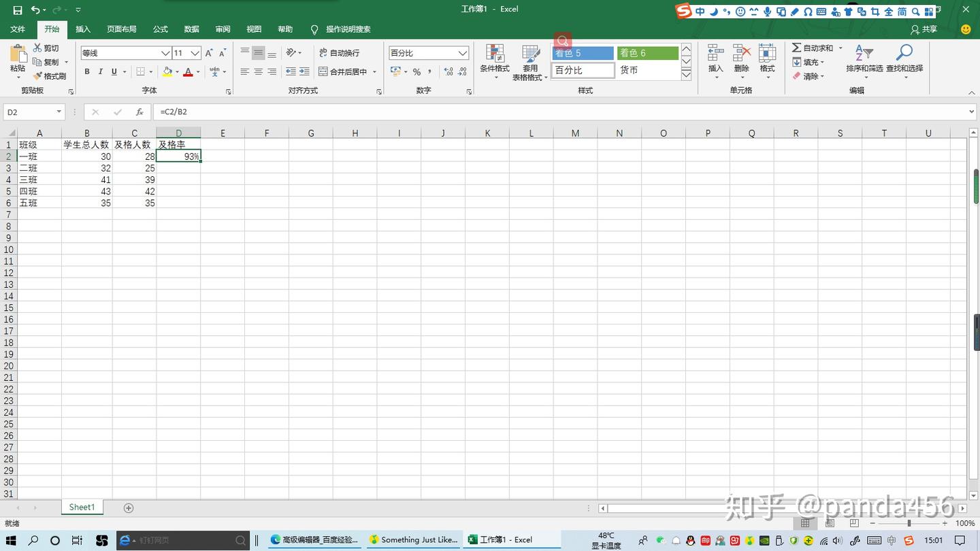
Task: Switch to the 视图 tab
Action: pos(254,29)
